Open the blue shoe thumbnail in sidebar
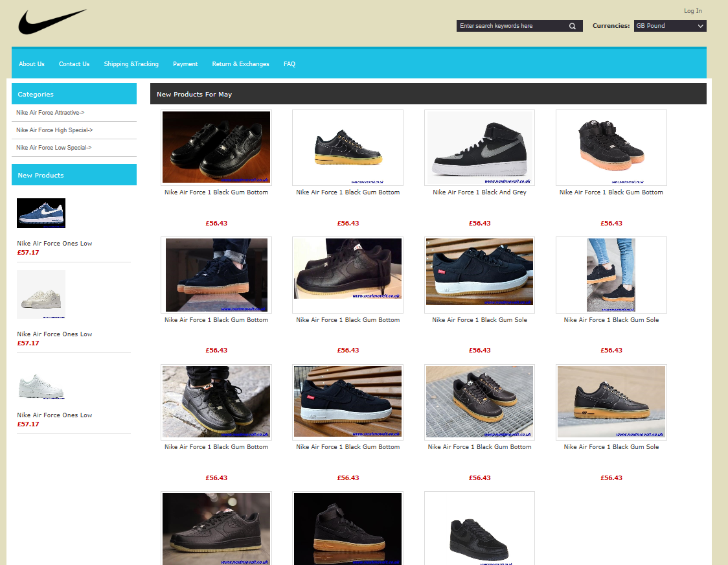728x565 pixels. 41,213
